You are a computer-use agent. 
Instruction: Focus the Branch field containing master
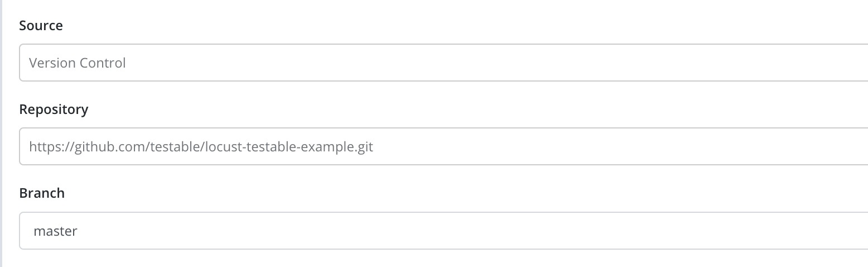coord(443,230)
